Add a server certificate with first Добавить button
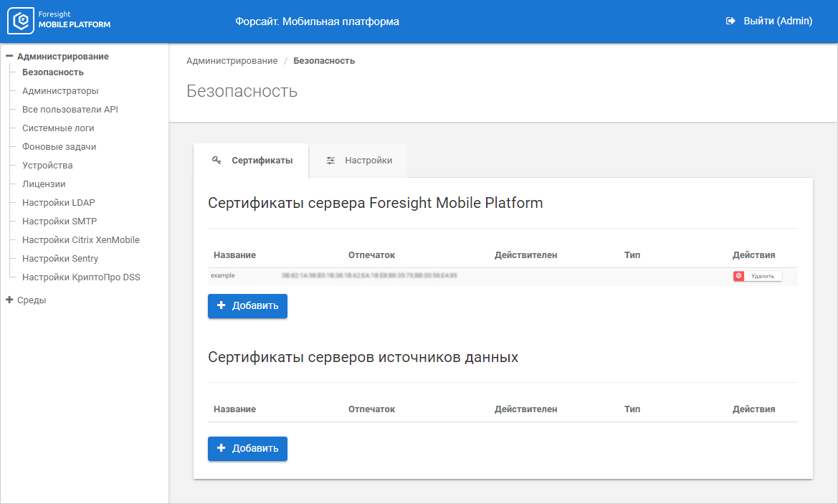Screen dimensions: 838x504 [247, 306]
